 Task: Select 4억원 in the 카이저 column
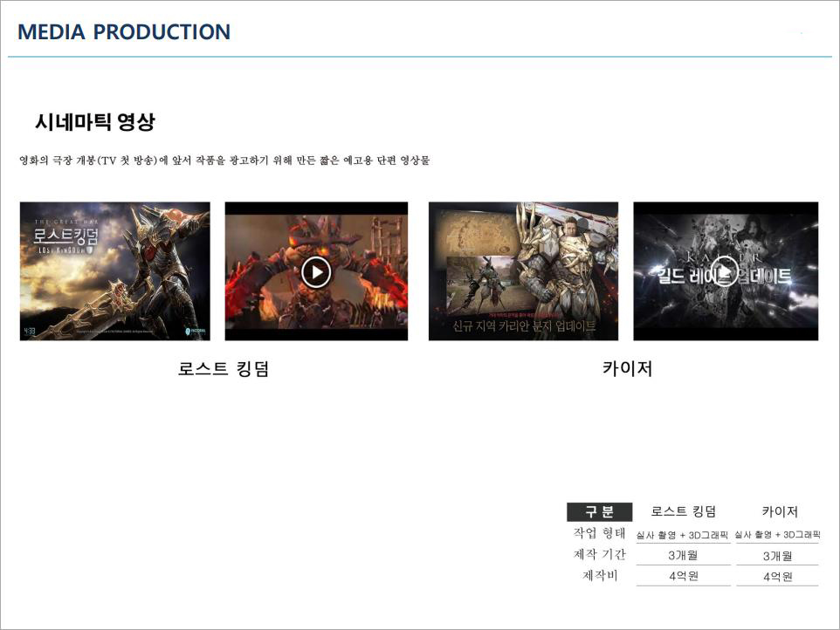[778, 577]
